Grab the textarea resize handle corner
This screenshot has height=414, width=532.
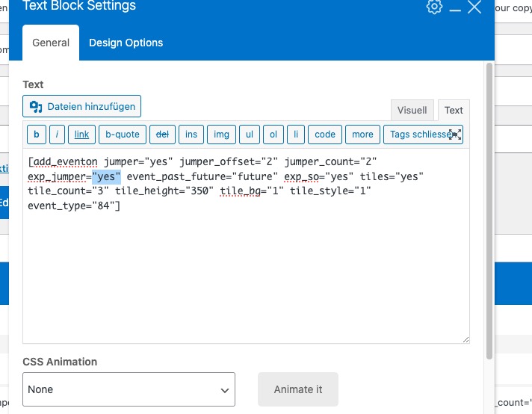pyautogui.click(x=466, y=340)
